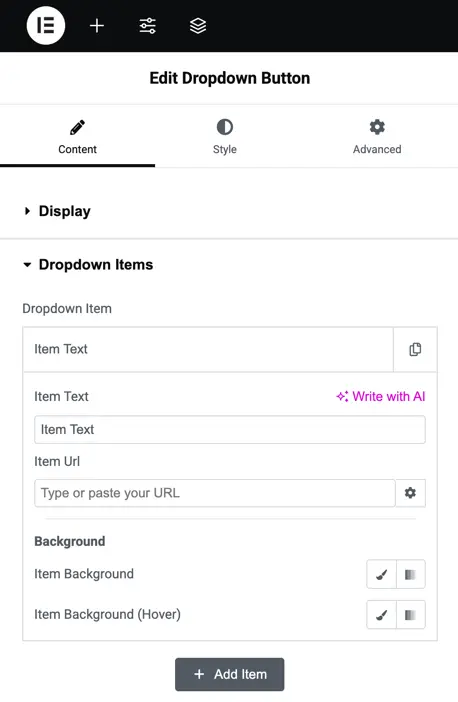458x702 pixels.
Task: Open the Structure layers icon
Action: coord(198,26)
